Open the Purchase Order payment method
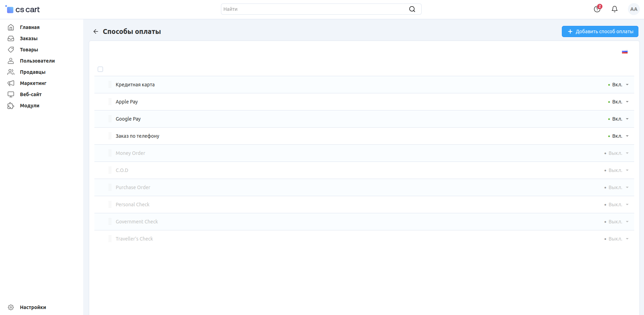Viewport: 644px width, 315px height. pos(133,187)
